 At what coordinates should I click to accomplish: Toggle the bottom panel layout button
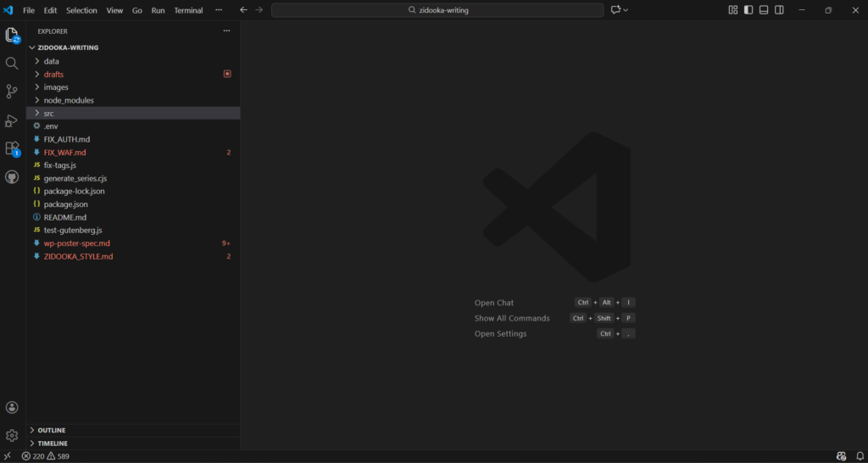point(764,10)
